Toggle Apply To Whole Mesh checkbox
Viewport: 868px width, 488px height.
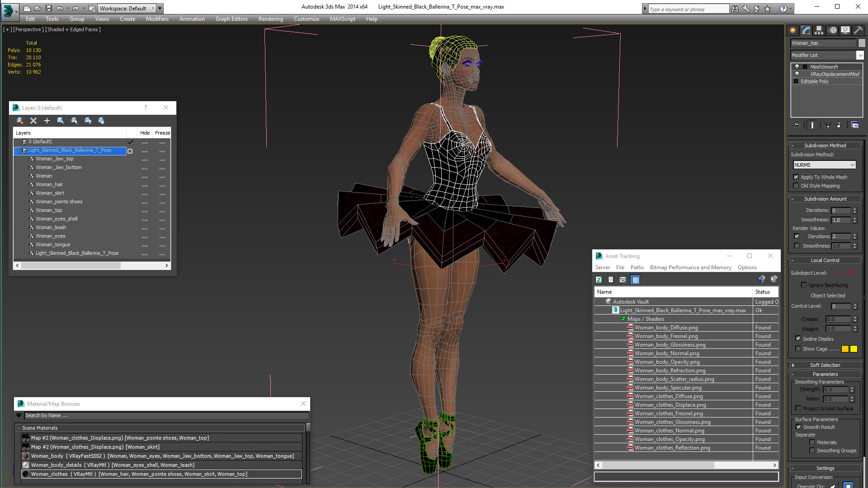point(796,177)
